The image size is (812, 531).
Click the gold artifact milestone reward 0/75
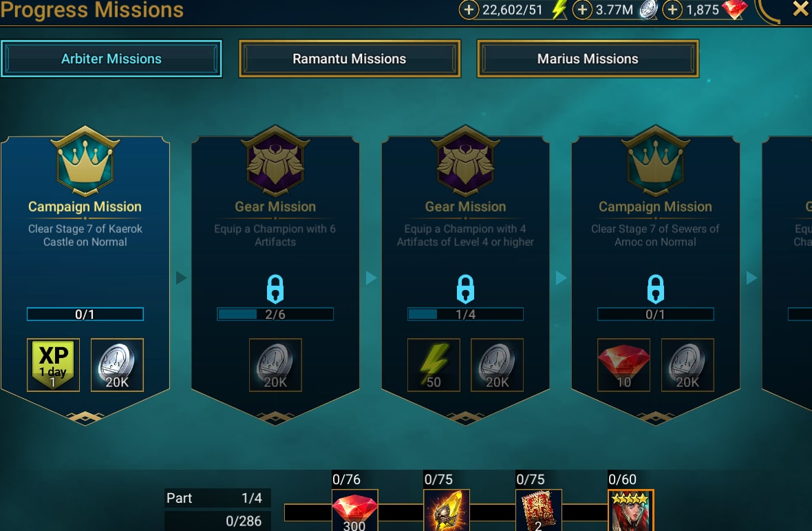pos(447,510)
